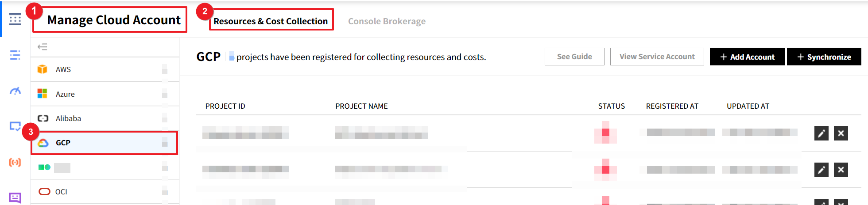Screen dimensions: 868x205
Task: Select OCI in the provider list
Action: coord(61,192)
